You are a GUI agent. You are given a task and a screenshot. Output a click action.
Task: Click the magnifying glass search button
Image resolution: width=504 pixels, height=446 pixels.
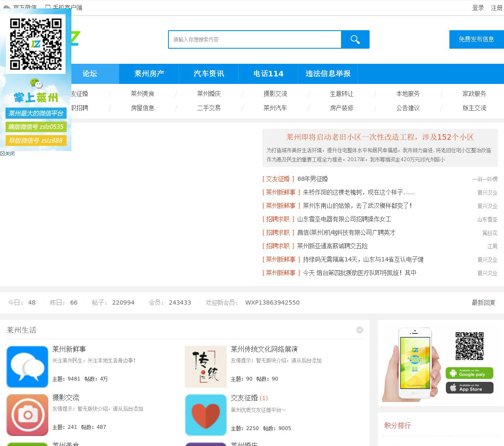click(355, 39)
